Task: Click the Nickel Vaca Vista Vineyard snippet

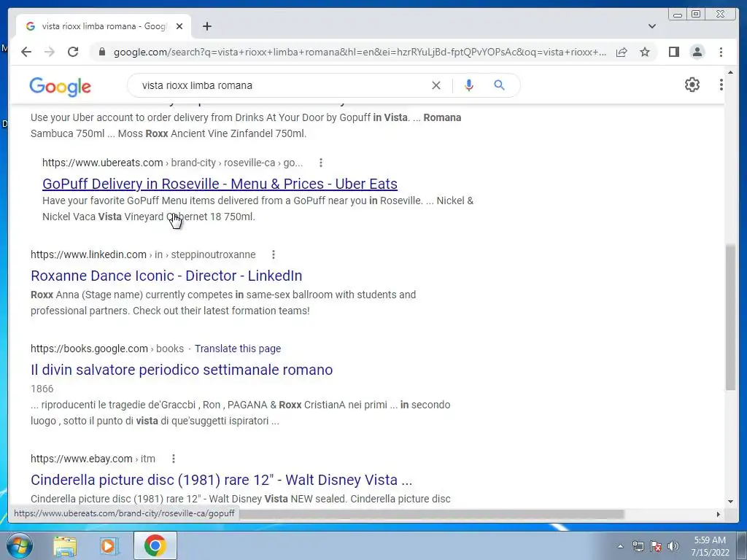Action: coord(149,217)
